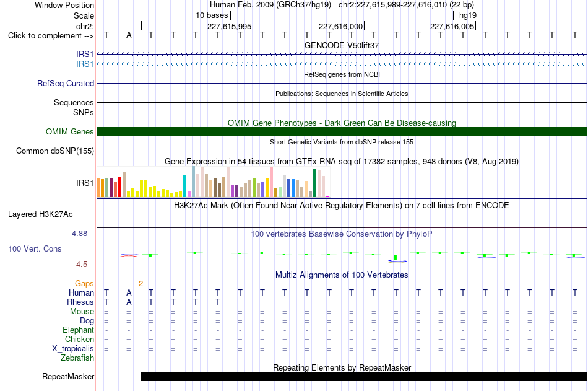Click the OMIM Genes label

click(69, 131)
